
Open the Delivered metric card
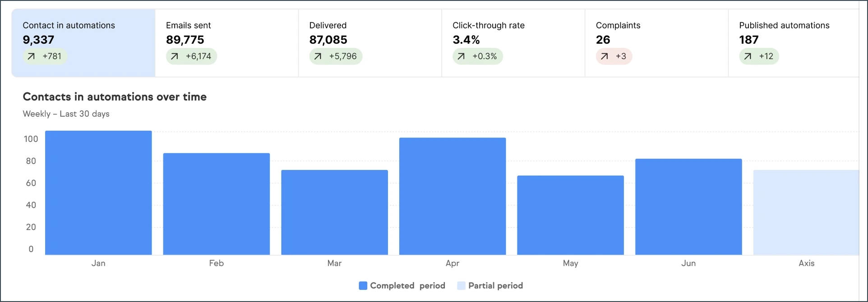(370, 43)
